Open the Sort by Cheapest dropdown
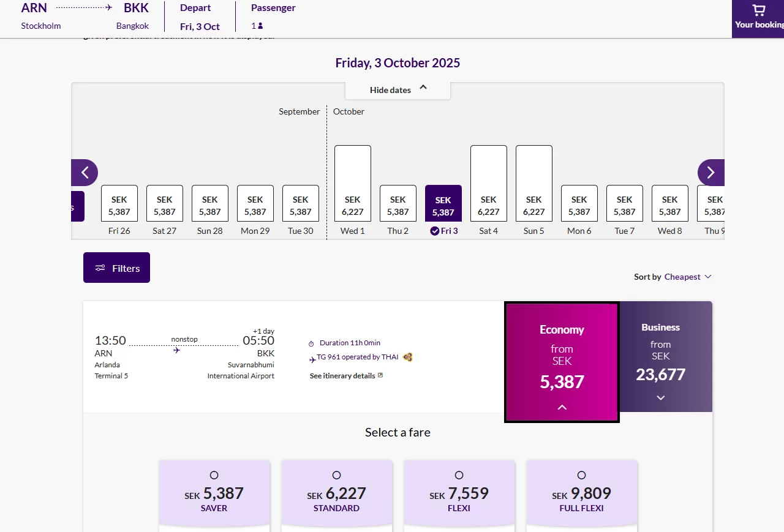Image resolution: width=784 pixels, height=532 pixels. (x=687, y=277)
